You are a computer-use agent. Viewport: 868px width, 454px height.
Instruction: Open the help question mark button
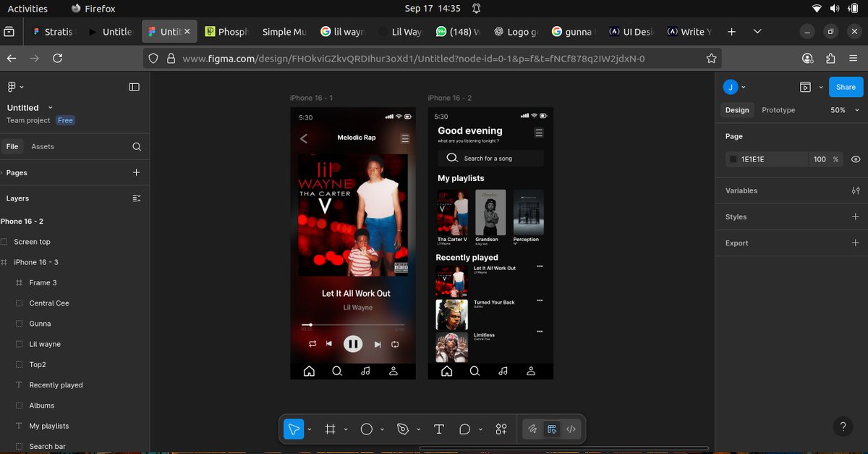pyautogui.click(x=842, y=427)
